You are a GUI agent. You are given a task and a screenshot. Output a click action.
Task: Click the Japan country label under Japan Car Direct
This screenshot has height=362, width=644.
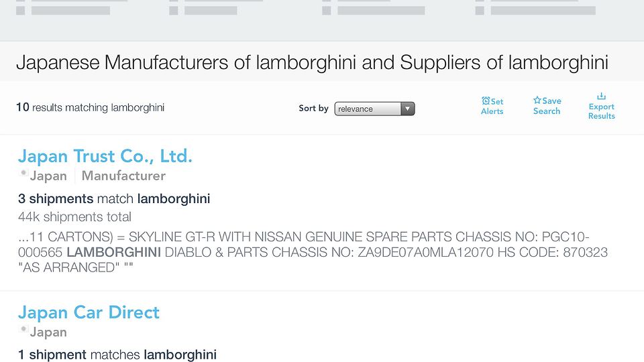click(48, 332)
